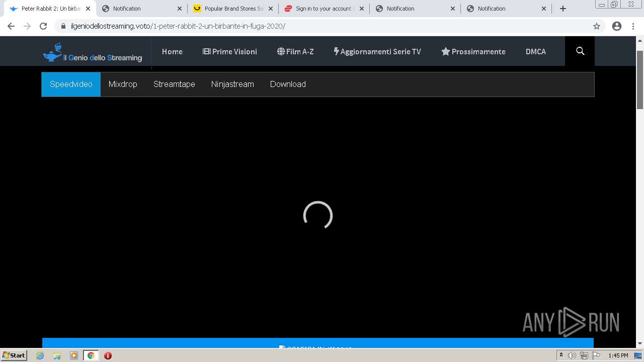Open a new tab with plus button
Viewport: 644px width, 362px height.
click(563, 9)
